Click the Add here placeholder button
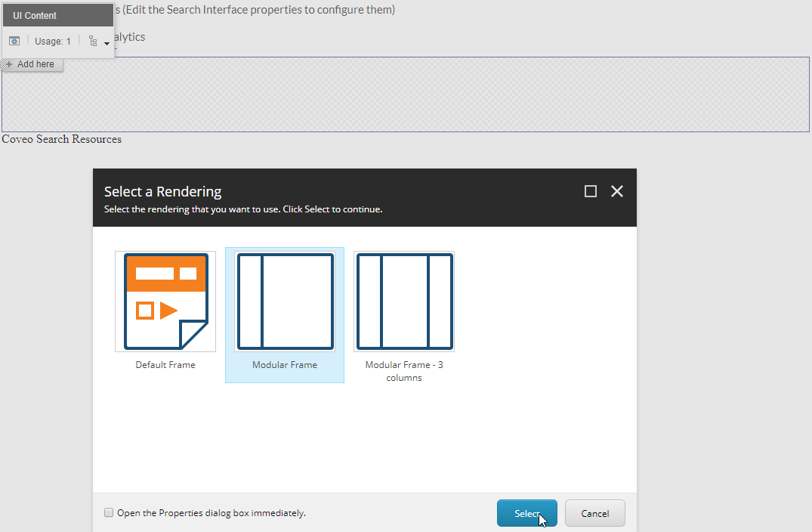The height and width of the screenshot is (532, 812). [x=31, y=63]
